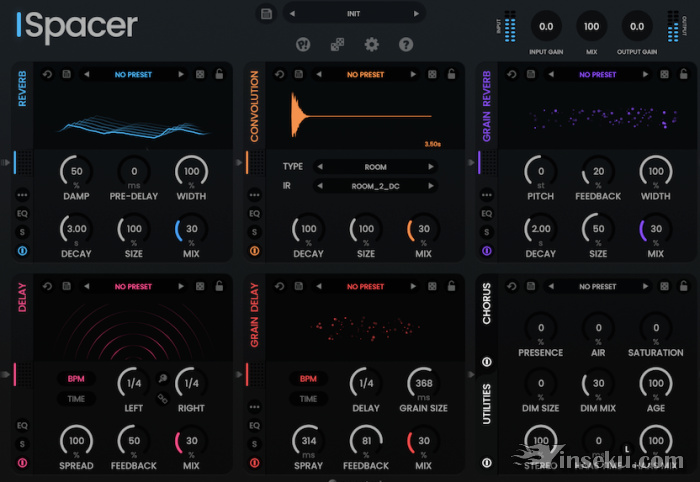Click the link icon between Left and Right
Image resolution: width=700 pixels, height=482 pixels.
(161, 399)
